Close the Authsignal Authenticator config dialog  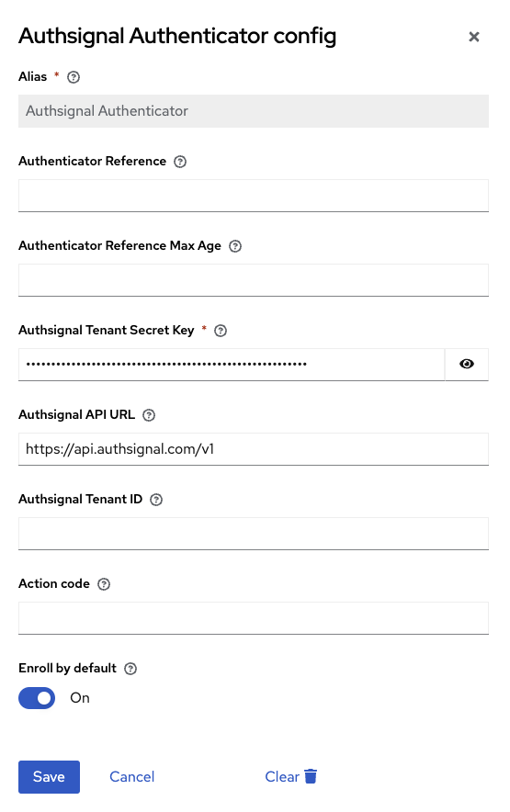click(x=474, y=37)
